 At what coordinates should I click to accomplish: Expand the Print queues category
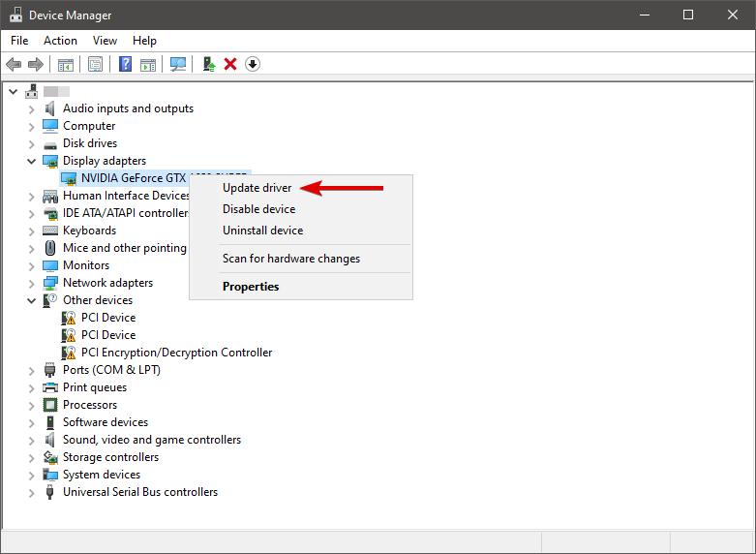coord(32,388)
